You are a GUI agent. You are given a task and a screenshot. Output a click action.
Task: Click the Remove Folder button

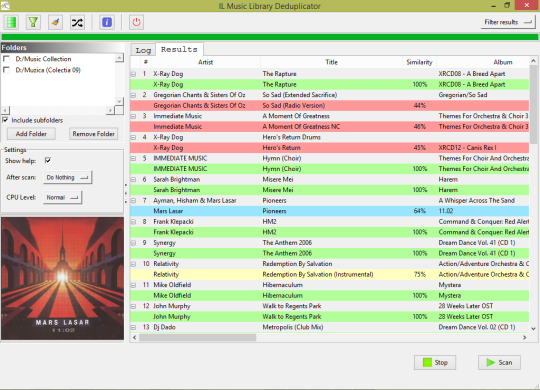tap(93, 134)
